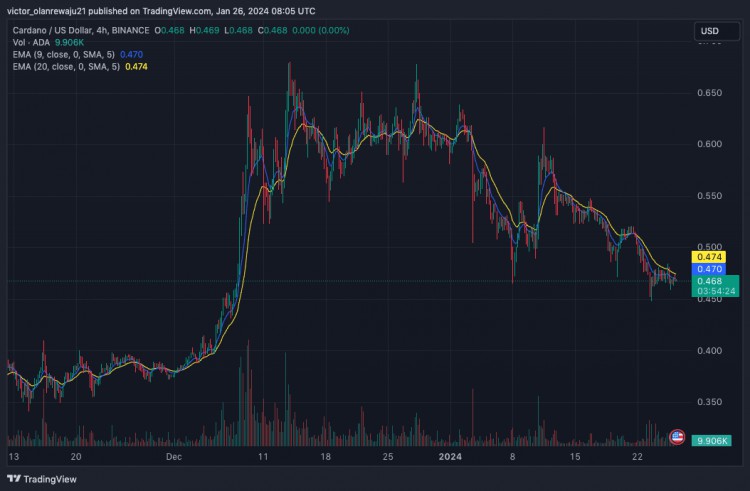
Task: Click the 0.600 price axis label
Action: (x=709, y=144)
